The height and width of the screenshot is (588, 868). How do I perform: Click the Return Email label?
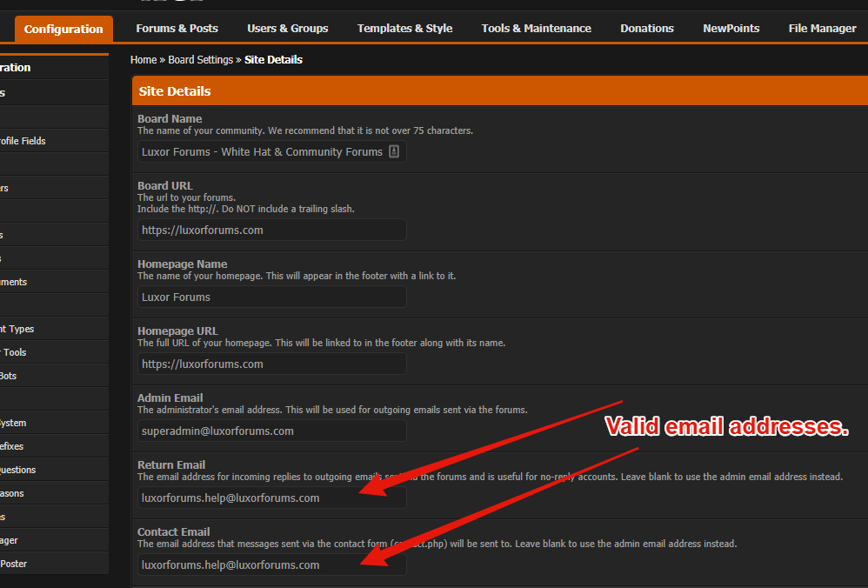171,464
